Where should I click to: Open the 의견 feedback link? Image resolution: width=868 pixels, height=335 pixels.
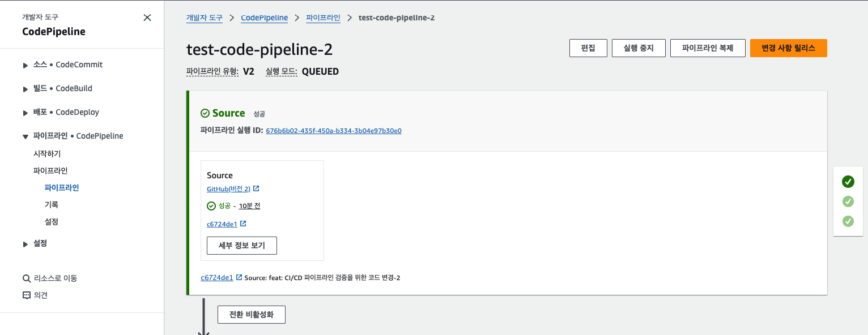pos(41,295)
